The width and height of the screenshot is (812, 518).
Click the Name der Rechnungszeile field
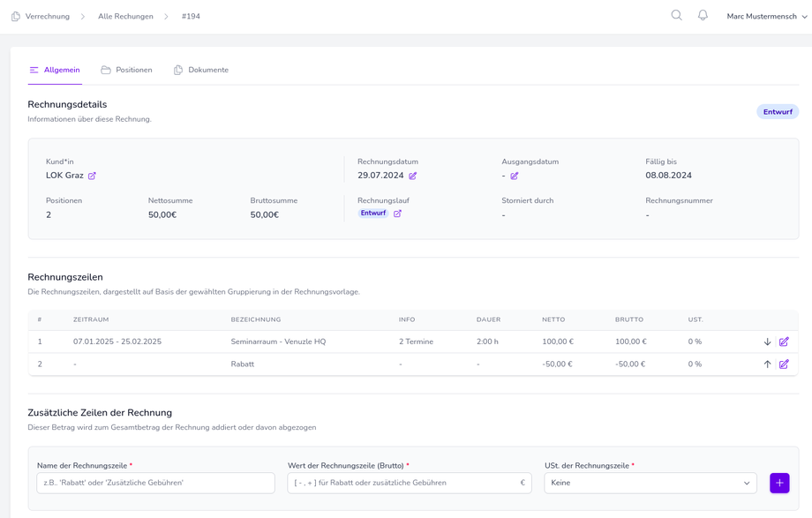[x=155, y=483]
